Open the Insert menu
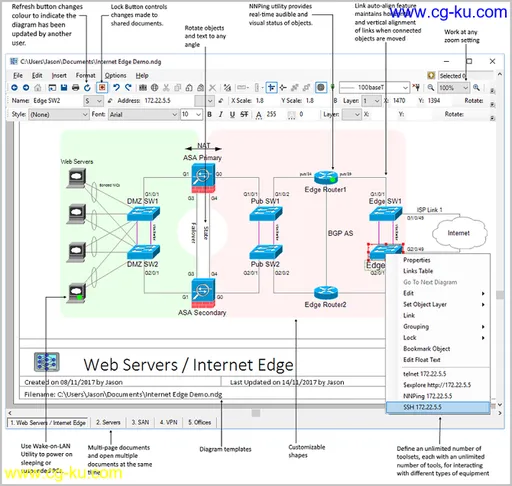512x486 pixels. 59,75
